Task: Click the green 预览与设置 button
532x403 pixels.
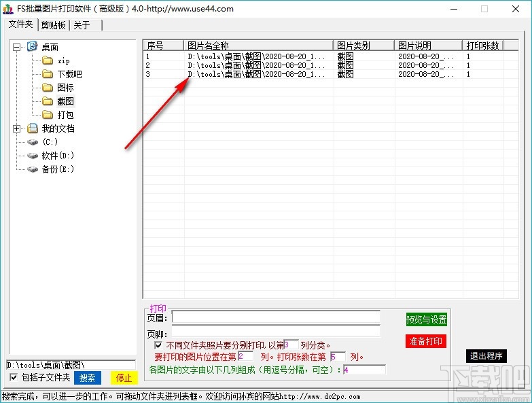Action: (x=426, y=319)
